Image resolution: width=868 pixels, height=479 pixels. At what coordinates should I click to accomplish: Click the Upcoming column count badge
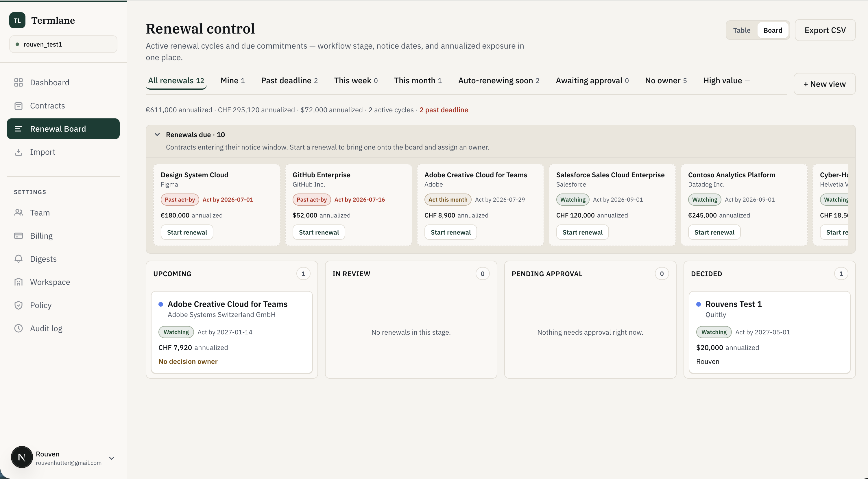point(303,274)
